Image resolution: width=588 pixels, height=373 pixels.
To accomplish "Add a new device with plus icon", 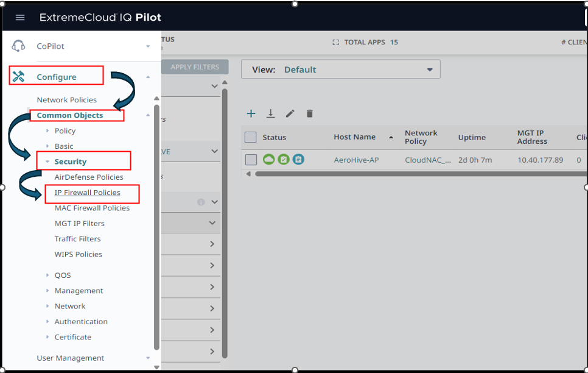I will [251, 113].
